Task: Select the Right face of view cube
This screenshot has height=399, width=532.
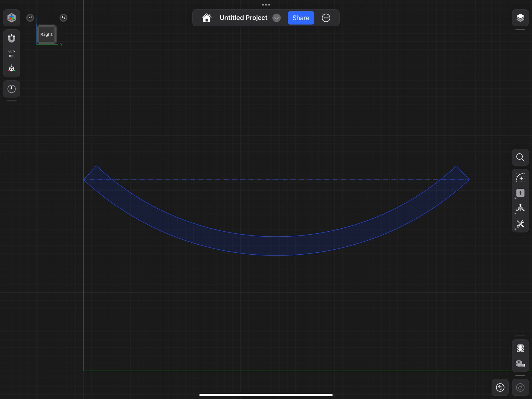Action: pyautogui.click(x=47, y=34)
